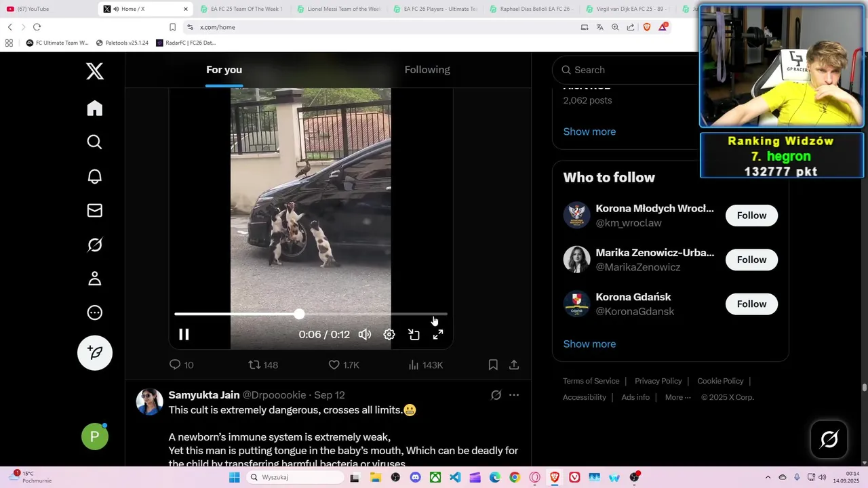Open Discord from the taskbar
Image resolution: width=868 pixels, height=488 pixels.
point(415,477)
